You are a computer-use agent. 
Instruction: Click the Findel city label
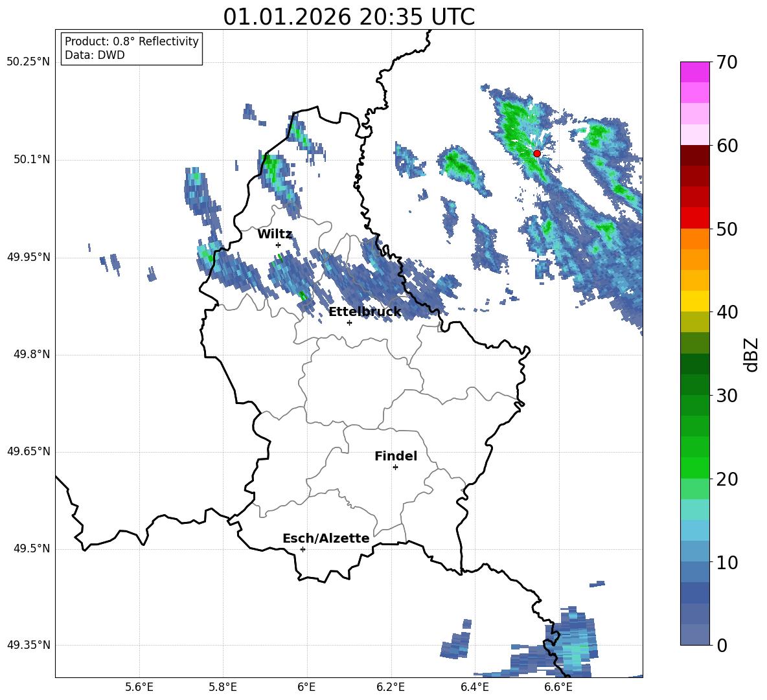coord(396,456)
